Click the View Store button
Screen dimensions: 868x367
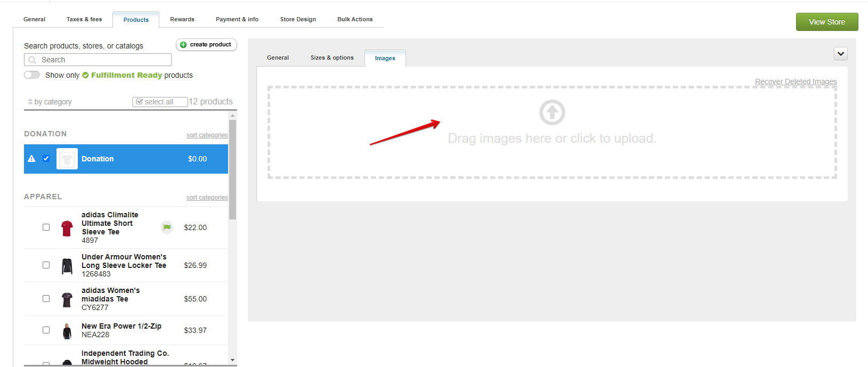coord(827,22)
